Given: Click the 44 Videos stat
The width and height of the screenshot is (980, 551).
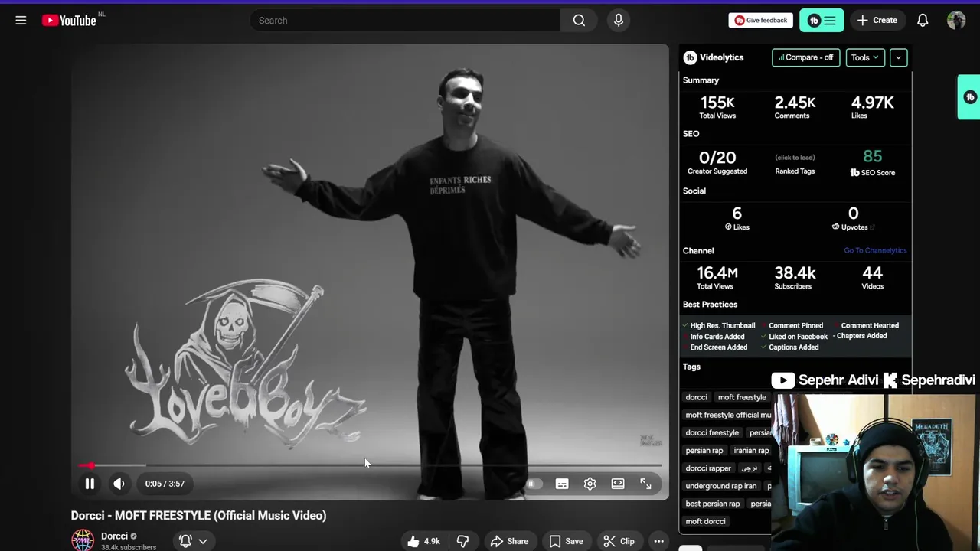Looking at the screenshot, I should coord(872,277).
